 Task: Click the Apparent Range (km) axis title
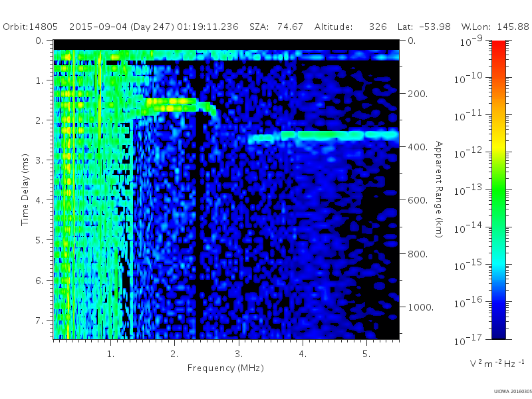click(x=439, y=190)
